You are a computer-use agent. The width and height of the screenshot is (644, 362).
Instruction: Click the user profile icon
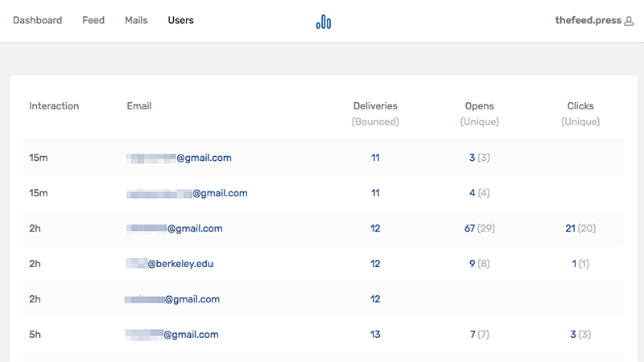[x=630, y=21]
